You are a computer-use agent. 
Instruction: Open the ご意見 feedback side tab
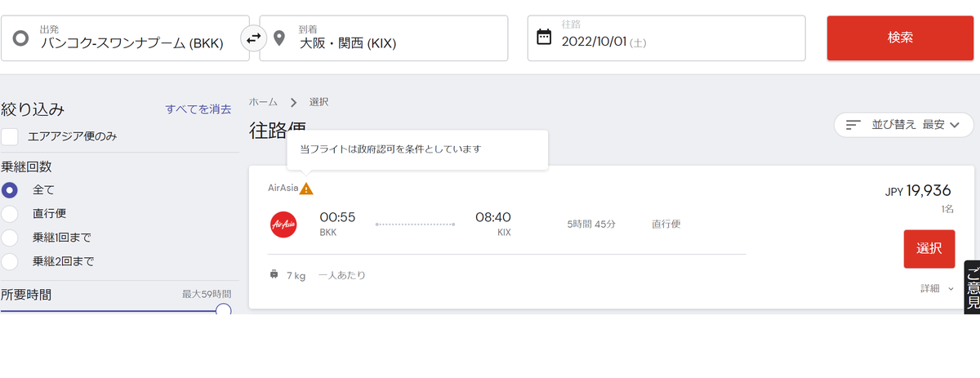click(x=972, y=287)
